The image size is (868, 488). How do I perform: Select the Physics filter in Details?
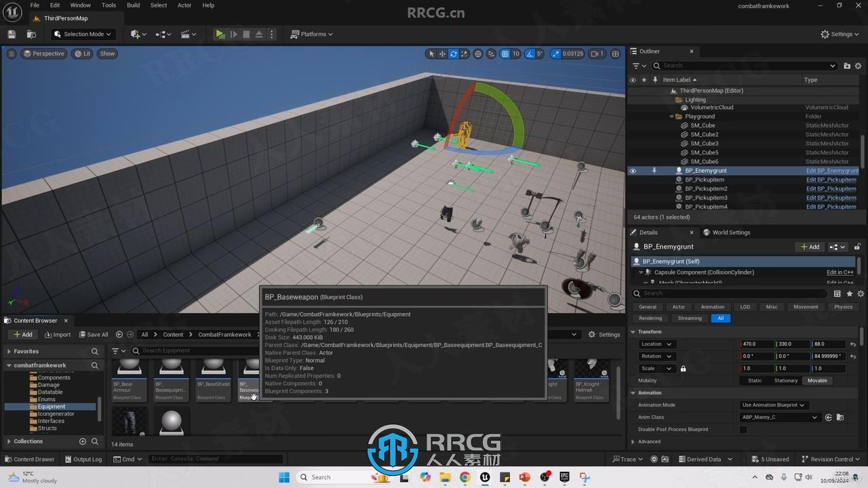(x=844, y=307)
